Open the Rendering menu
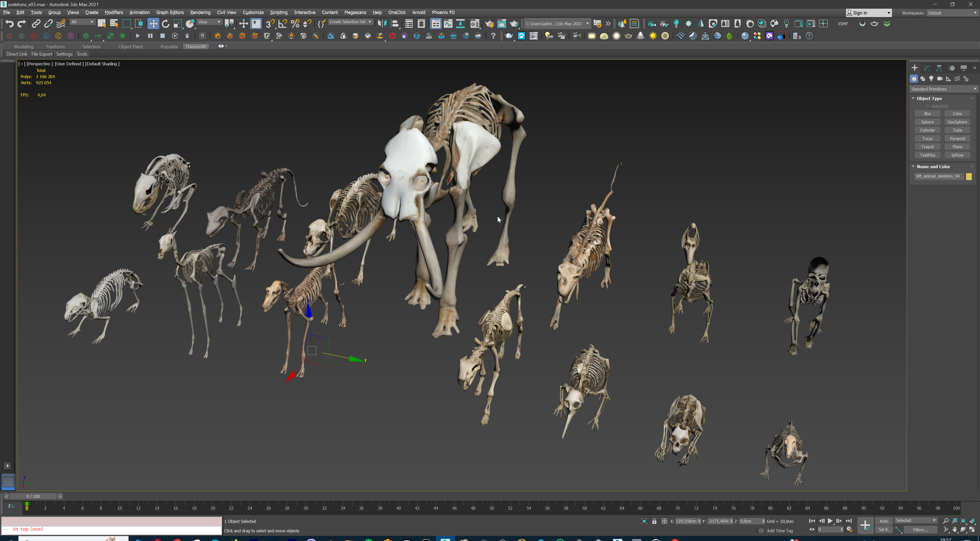The height and width of the screenshot is (541, 980). pos(200,13)
